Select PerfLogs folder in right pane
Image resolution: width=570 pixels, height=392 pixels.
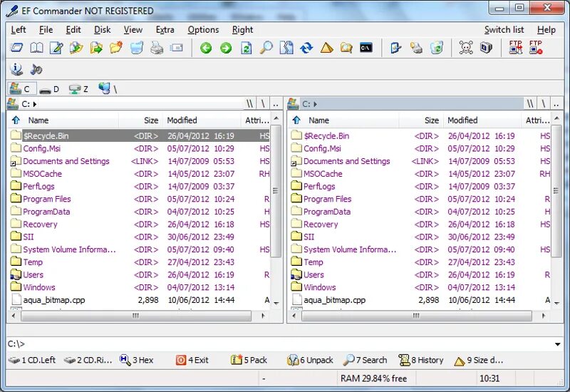click(x=420, y=186)
